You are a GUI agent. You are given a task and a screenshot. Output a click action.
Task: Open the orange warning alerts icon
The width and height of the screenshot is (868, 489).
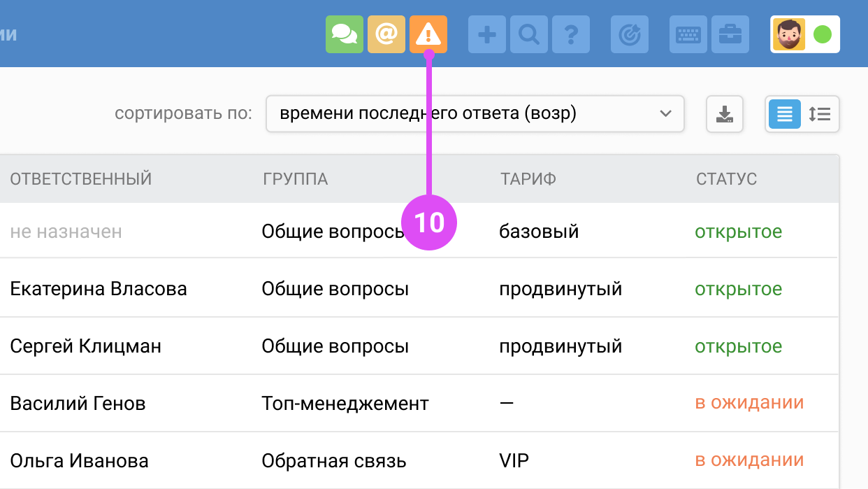coord(428,34)
